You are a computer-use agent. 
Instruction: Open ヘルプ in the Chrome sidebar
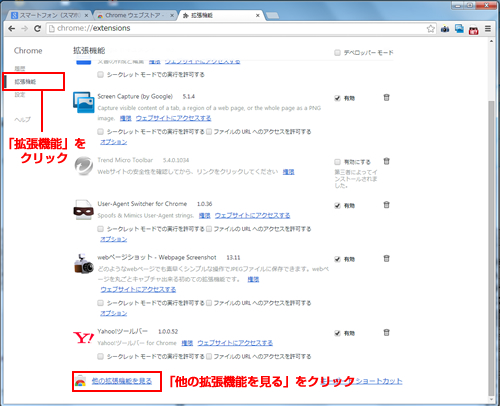click(x=22, y=119)
